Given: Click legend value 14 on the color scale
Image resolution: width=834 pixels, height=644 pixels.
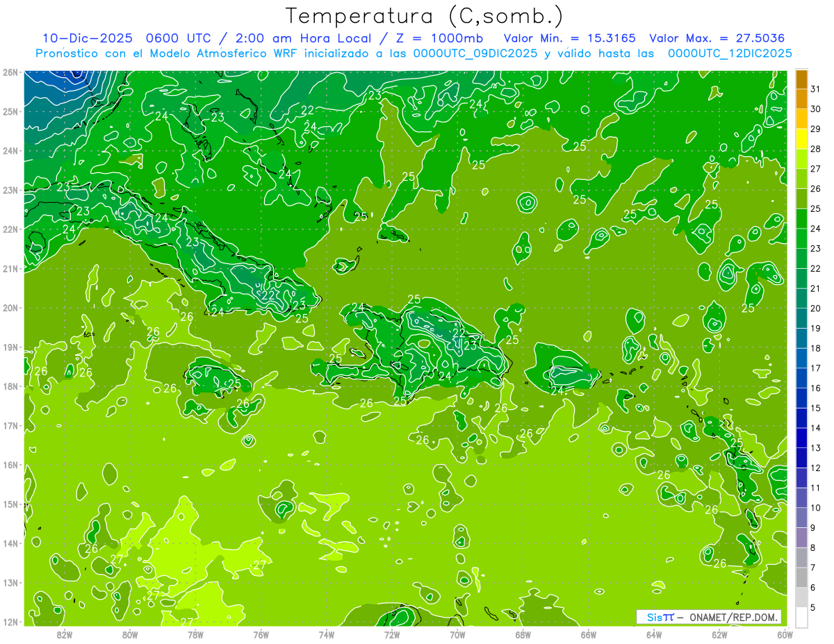Looking at the screenshot, I should coord(816,428).
